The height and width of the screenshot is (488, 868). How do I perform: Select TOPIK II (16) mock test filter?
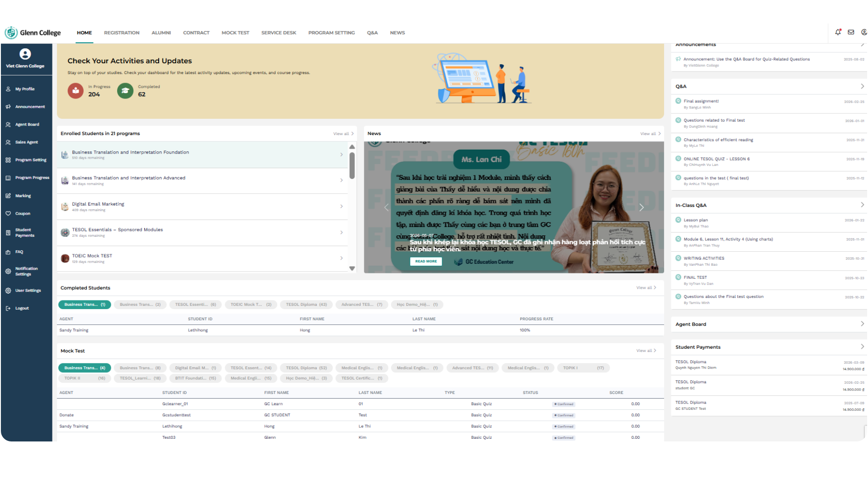[85, 378]
